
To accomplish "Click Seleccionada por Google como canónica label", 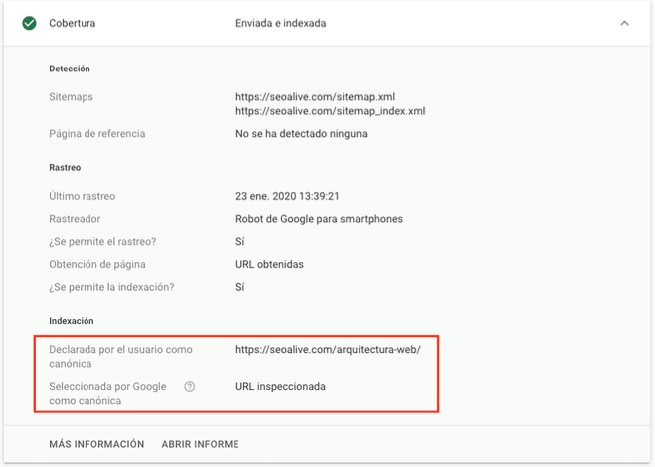I will pos(108,393).
